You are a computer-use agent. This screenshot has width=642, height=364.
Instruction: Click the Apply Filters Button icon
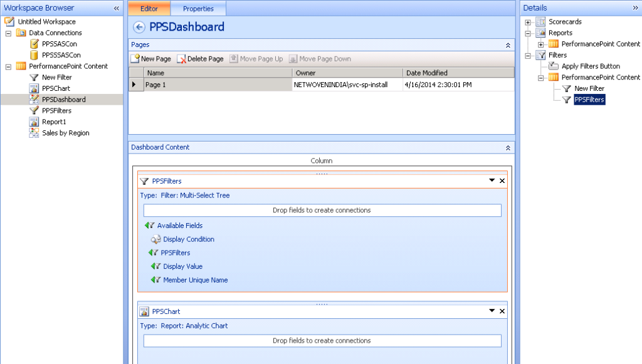click(x=554, y=66)
